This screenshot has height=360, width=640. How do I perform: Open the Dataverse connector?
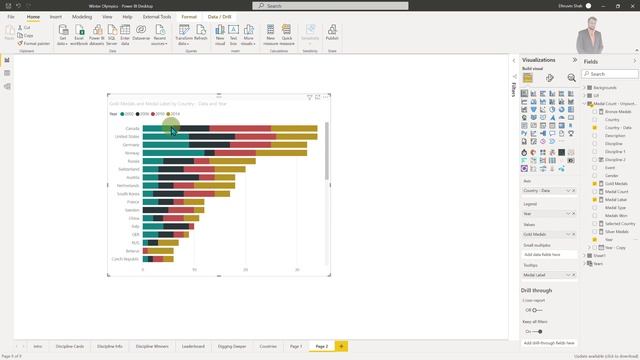(141, 33)
